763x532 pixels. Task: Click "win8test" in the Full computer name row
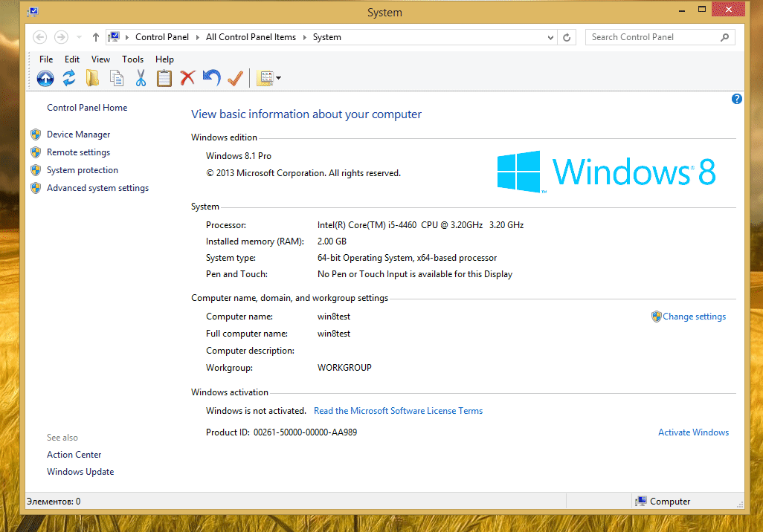click(x=334, y=334)
